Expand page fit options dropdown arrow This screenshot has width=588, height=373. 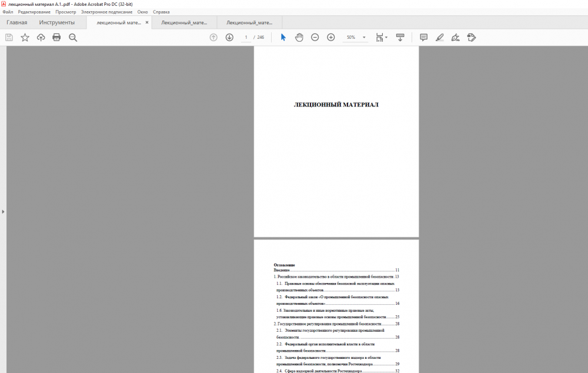pyautogui.click(x=386, y=38)
